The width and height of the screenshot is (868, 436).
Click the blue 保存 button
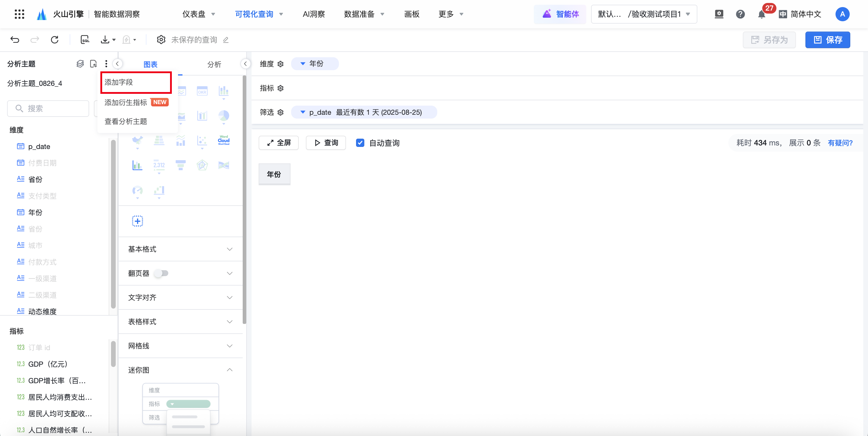point(827,40)
